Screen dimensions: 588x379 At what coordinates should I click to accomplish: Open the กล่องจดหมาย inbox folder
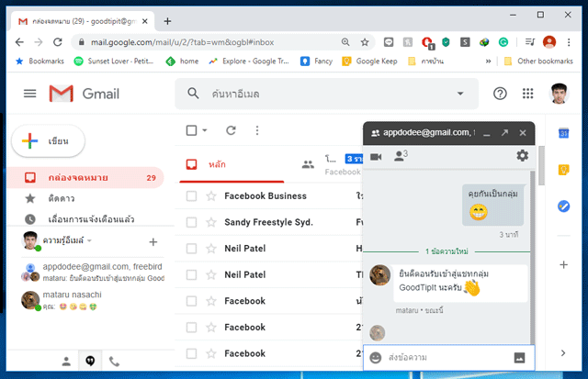click(x=85, y=177)
